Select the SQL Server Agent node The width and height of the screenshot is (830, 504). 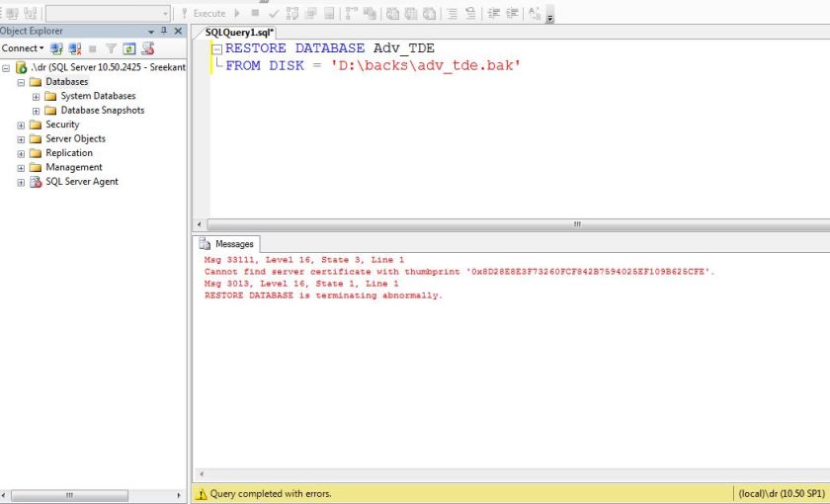(81, 182)
